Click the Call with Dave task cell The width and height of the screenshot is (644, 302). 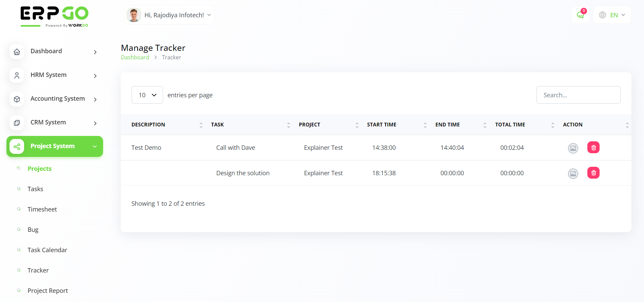pos(236,147)
